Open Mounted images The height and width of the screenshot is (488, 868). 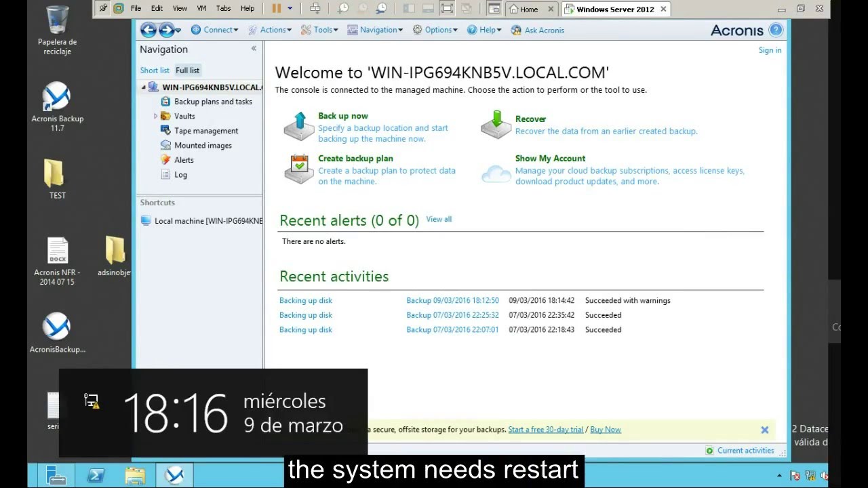(203, 145)
